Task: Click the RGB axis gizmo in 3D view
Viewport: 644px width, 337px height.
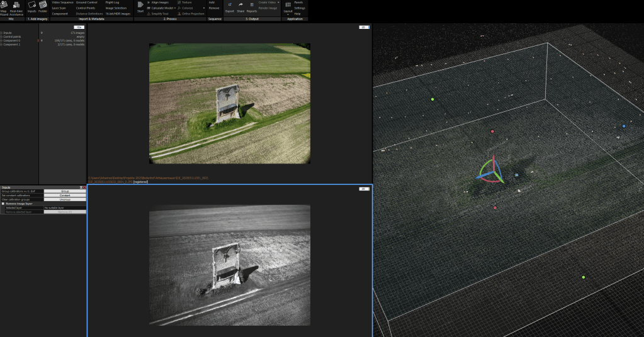Action: tap(492, 171)
